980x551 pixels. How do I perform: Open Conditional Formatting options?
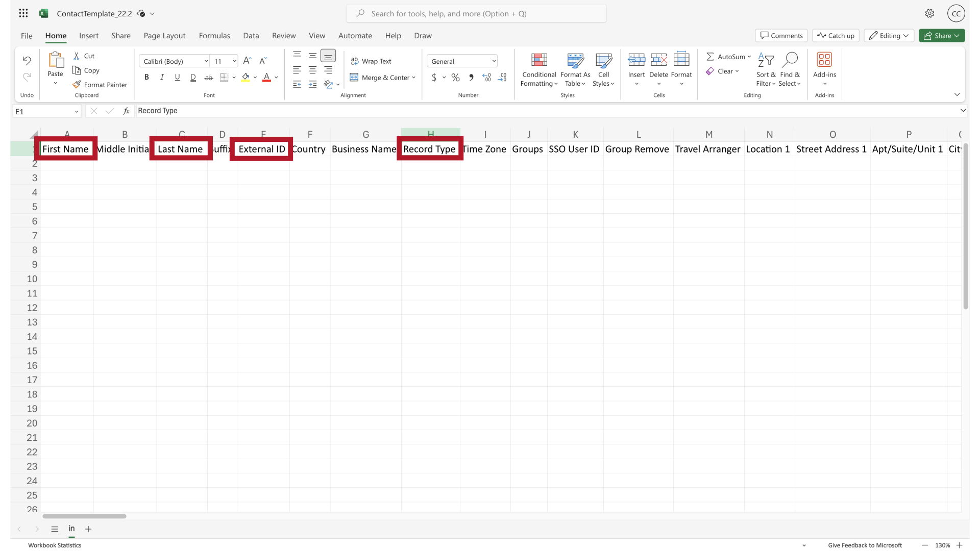click(x=539, y=70)
